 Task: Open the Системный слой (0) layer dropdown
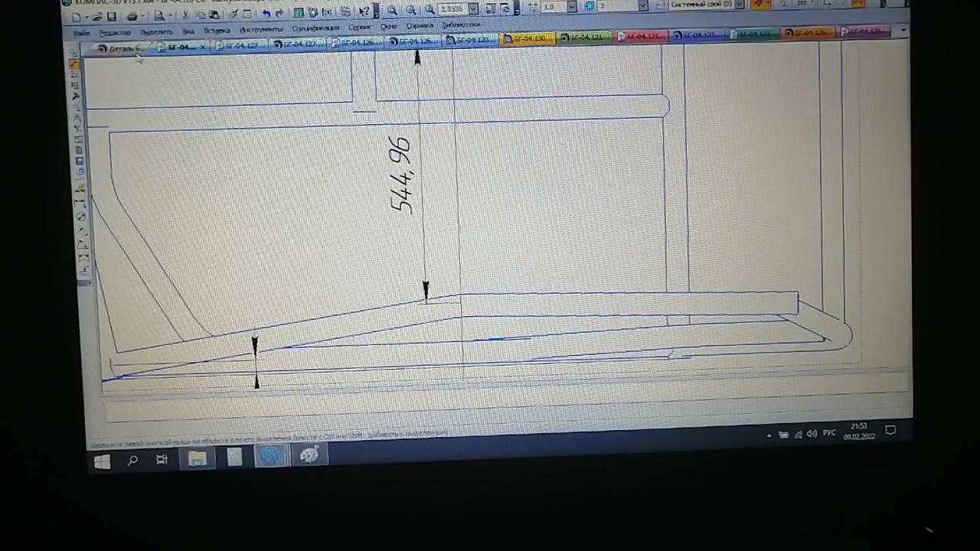(x=740, y=4)
